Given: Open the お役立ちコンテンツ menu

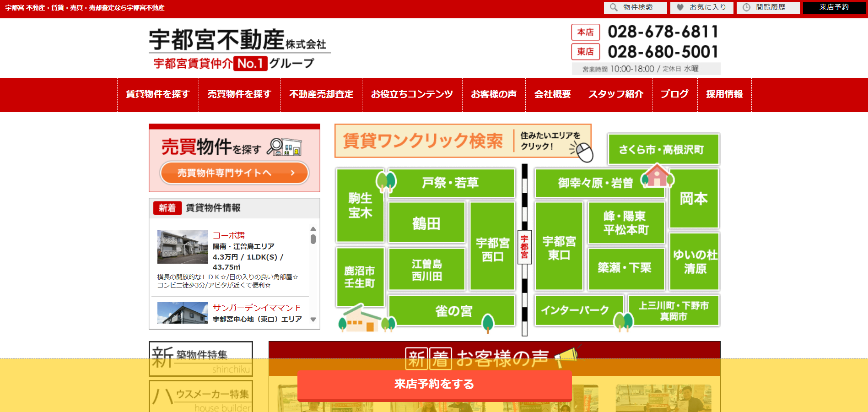Looking at the screenshot, I should [x=412, y=94].
